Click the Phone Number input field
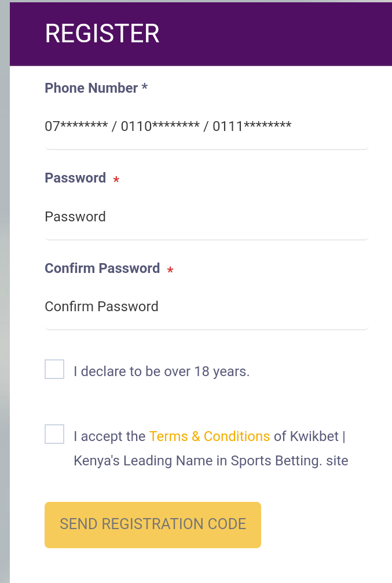This screenshot has width=392, height=583. [x=206, y=126]
